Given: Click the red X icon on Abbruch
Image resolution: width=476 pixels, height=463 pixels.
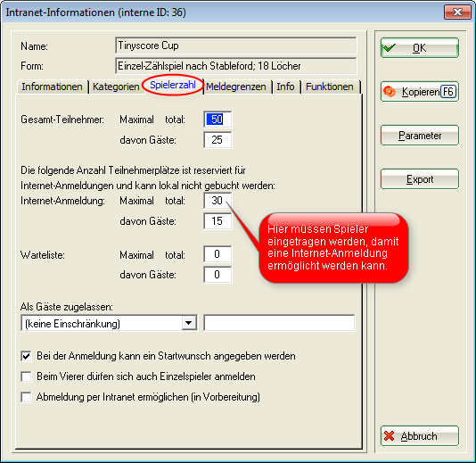Looking at the screenshot, I should coord(389,436).
